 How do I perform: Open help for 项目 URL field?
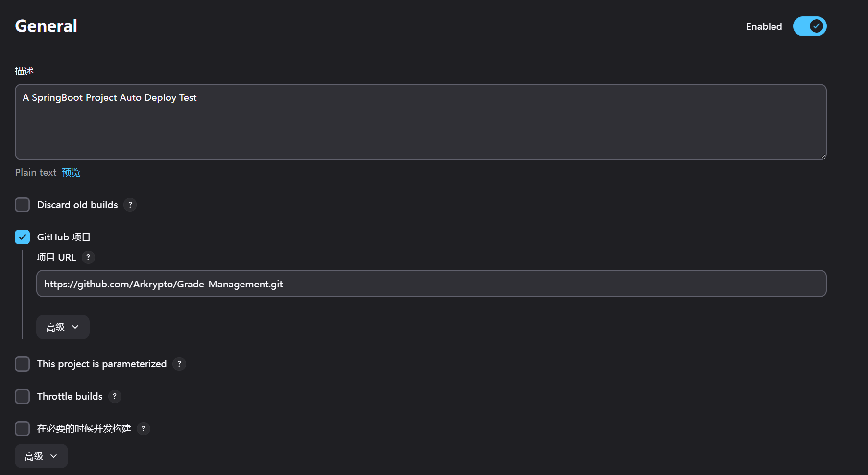(x=88, y=257)
